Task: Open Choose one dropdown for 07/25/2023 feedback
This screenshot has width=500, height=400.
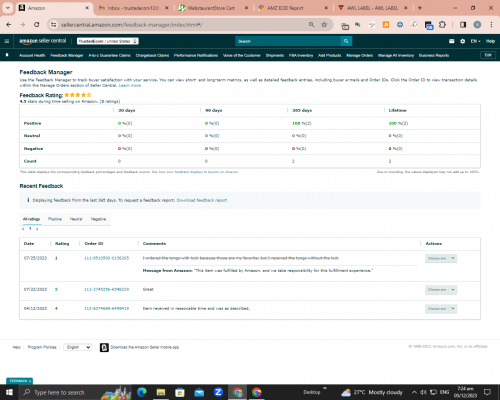Action: [441, 258]
